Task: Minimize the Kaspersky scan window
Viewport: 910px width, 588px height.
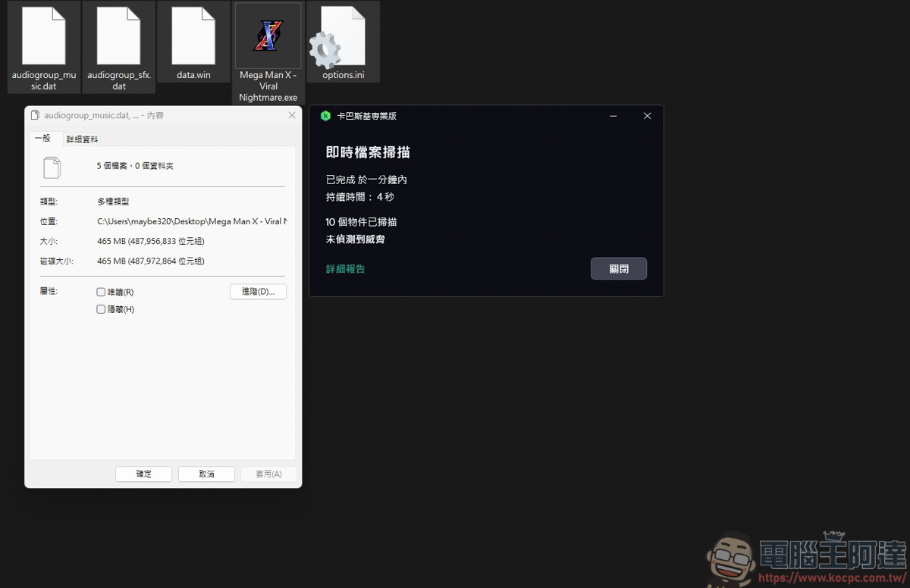Action: [613, 116]
